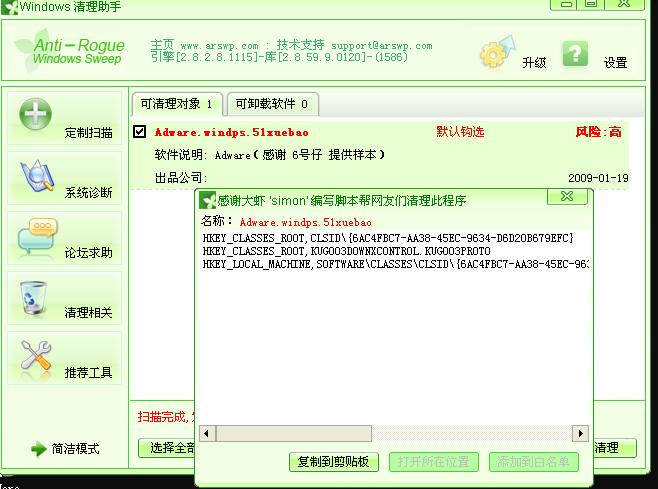Click 推荐工具 sidebar label
658x489 pixels.
(x=89, y=372)
